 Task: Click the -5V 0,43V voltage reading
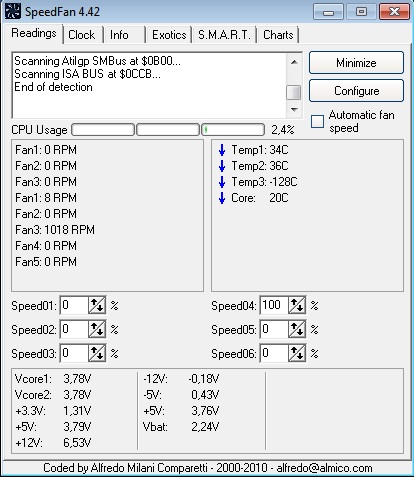[x=181, y=395]
